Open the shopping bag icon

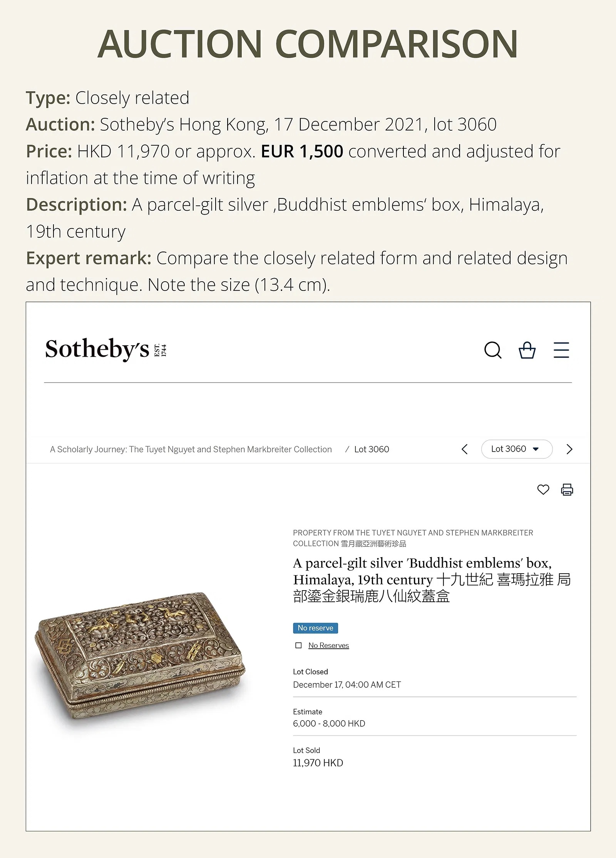527,350
